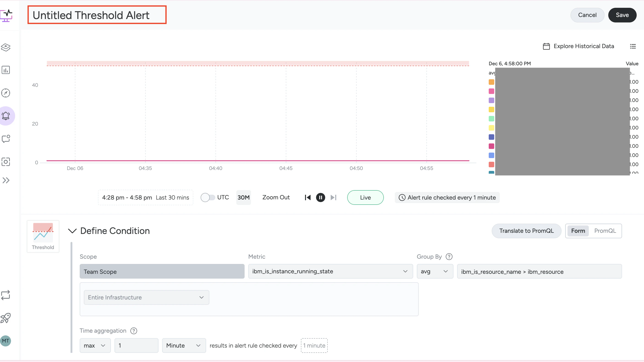
Task: Click the dark blue legend swatch
Action: pos(491,137)
